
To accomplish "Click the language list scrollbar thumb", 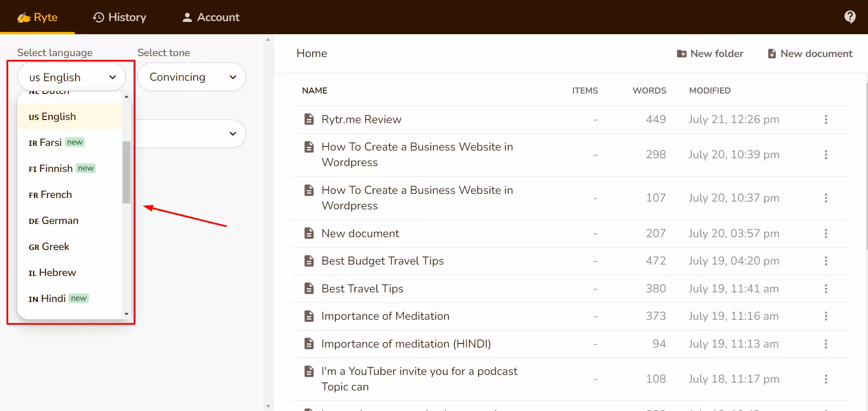I will 126,172.
